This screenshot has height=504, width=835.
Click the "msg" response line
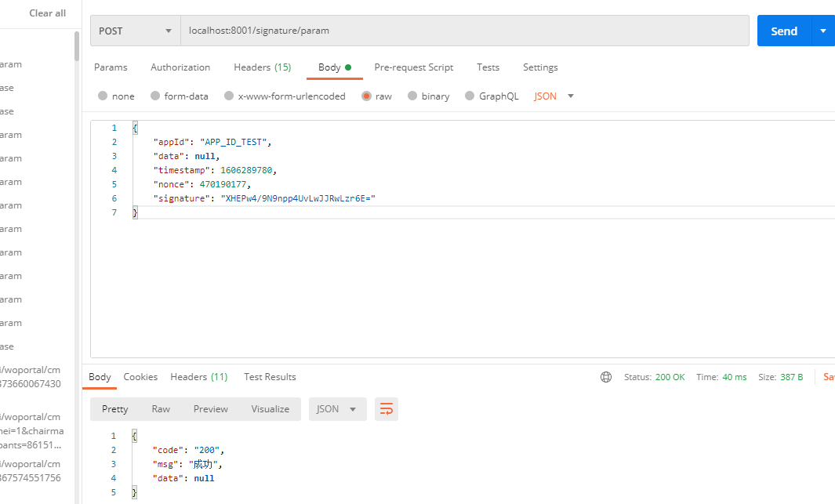(x=187, y=464)
